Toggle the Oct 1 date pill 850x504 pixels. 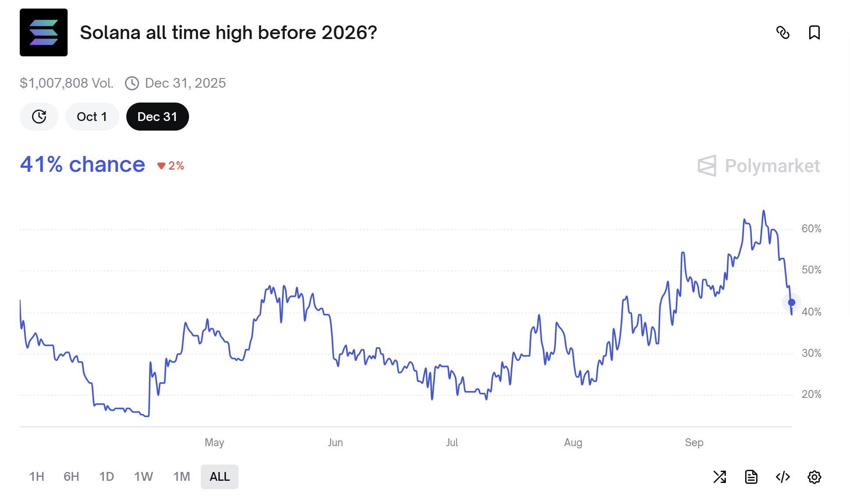tap(92, 117)
